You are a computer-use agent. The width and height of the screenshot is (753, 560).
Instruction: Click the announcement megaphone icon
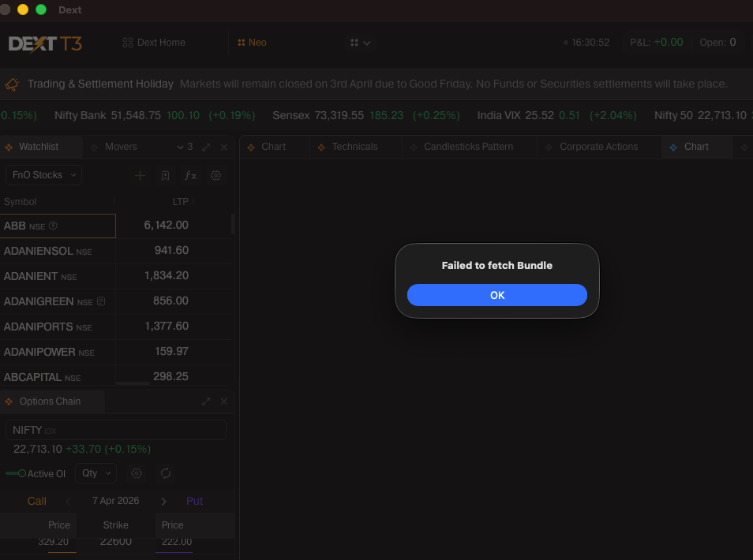pos(13,84)
